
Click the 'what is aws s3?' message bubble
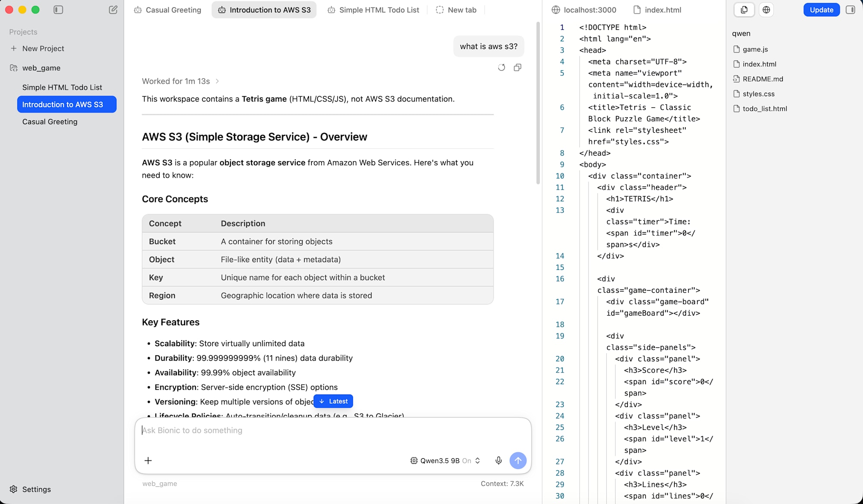tap(488, 46)
